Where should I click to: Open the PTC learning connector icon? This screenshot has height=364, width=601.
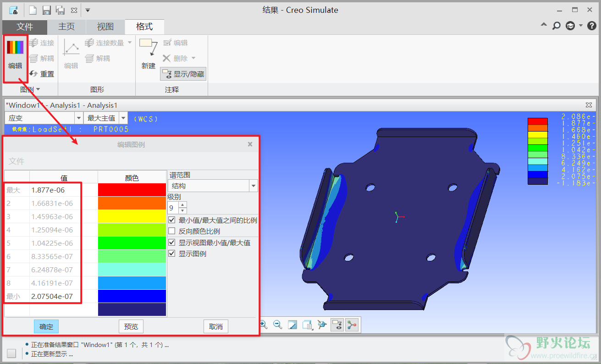pos(570,26)
